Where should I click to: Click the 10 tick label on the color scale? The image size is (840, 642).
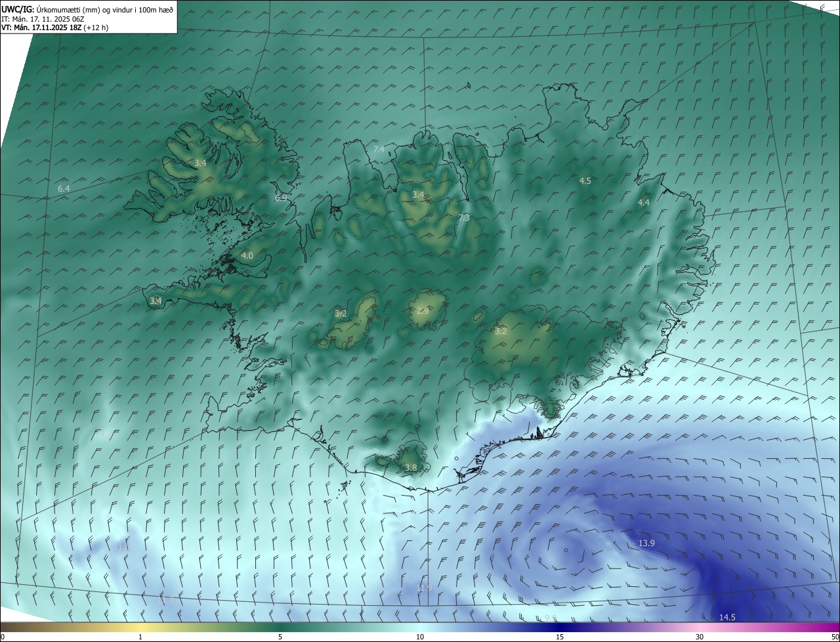(x=420, y=637)
